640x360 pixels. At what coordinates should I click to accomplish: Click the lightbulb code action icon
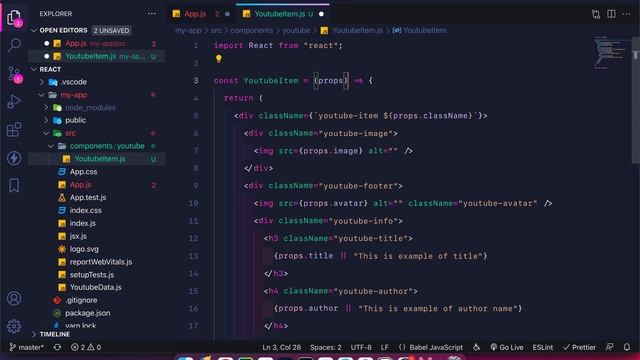coord(219,59)
